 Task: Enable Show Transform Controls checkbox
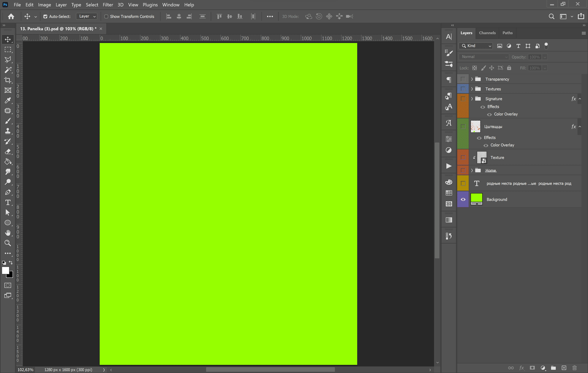pyautogui.click(x=106, y=17)
